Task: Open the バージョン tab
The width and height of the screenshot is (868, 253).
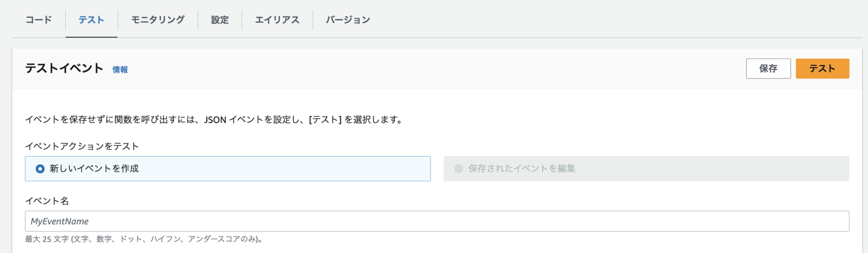Action: pyautogui.click(x=347, y=19)
